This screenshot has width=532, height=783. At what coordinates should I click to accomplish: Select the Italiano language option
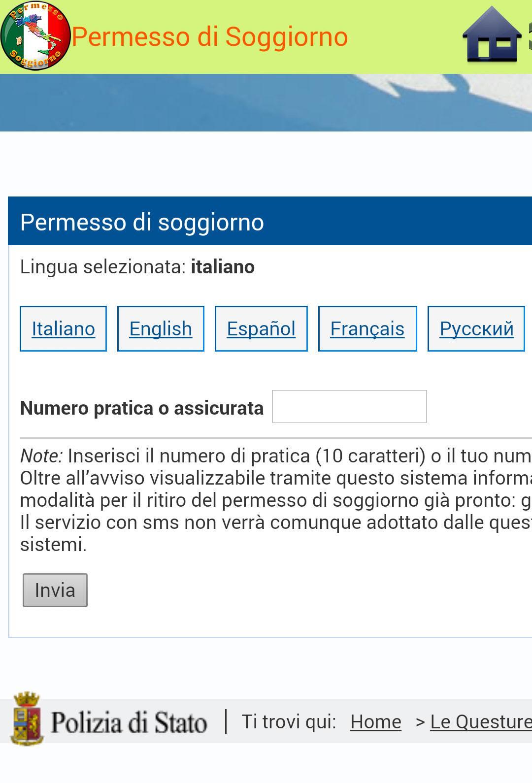click(x=63, y=329)
